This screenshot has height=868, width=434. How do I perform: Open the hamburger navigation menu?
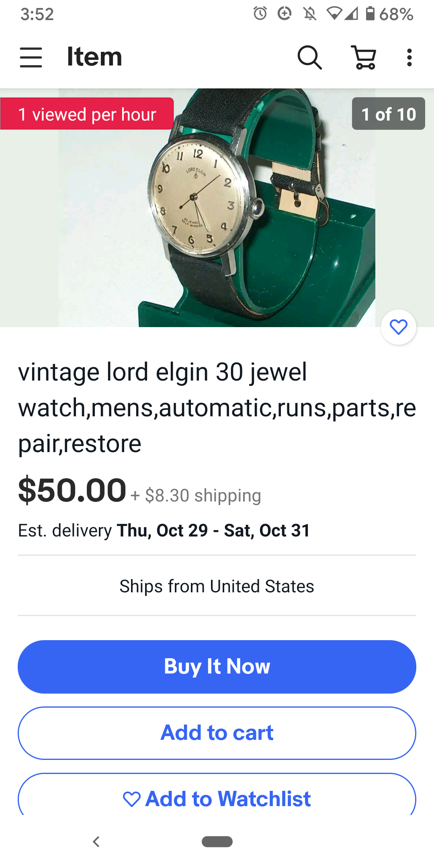click(31, 57)
